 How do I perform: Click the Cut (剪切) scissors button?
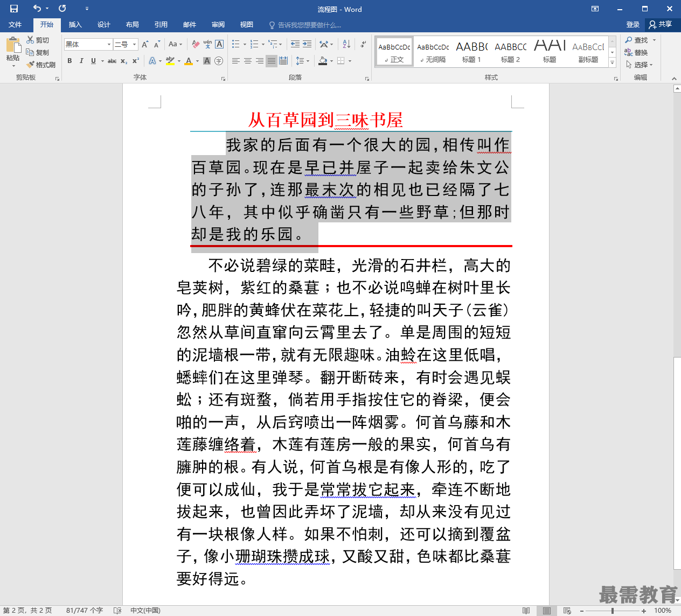pos(38,40)
